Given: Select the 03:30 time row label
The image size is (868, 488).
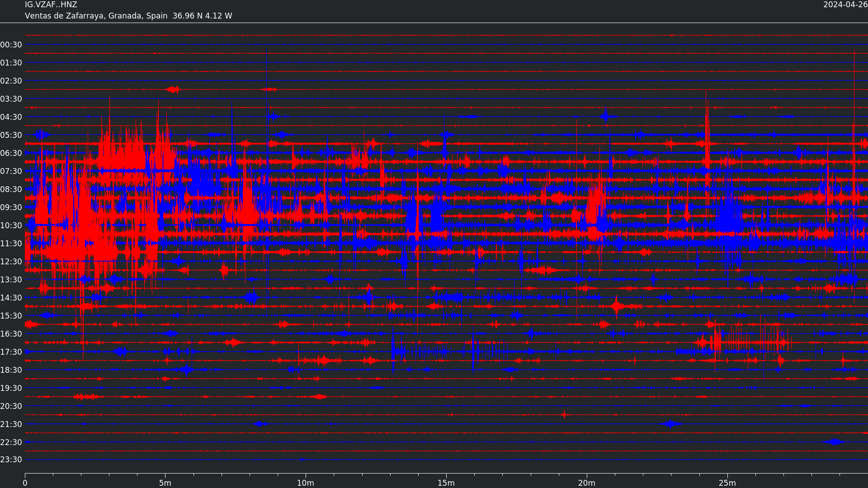Looking at the screenshot, I should click(11, 99).
